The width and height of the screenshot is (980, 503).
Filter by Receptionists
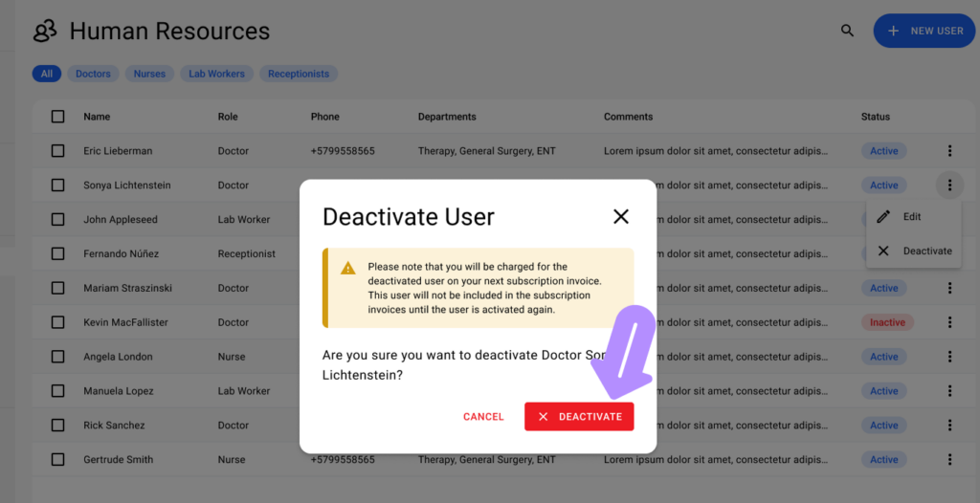point(299,74)
